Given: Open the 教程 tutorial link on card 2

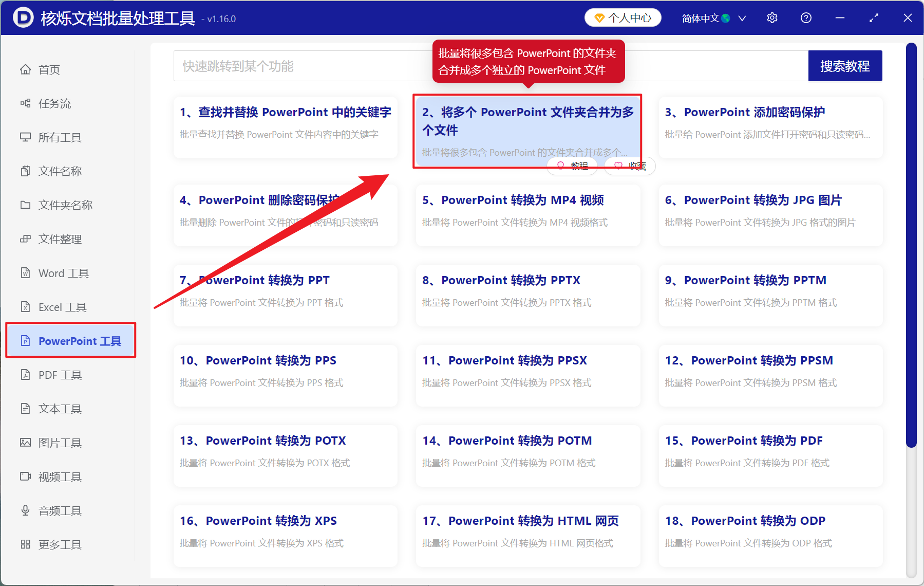Looking at the screenshot, I should [x=572, y=166].
